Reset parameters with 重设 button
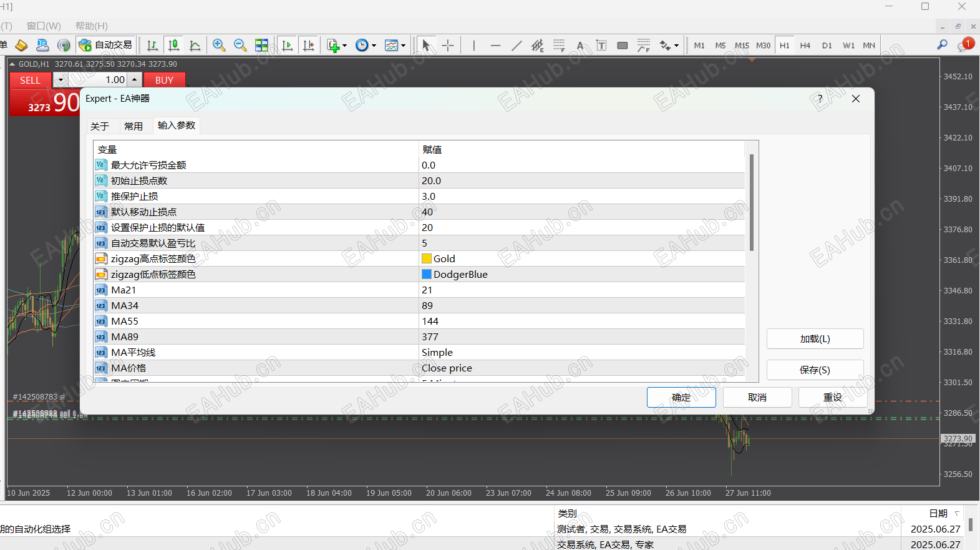The width and height of the screenshot is (980, 550). pos(833,397)
